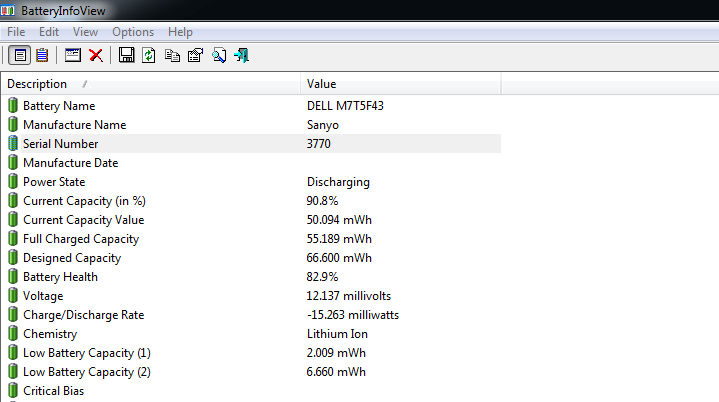Click the battery icon beside Battery Name
Image resolution: width=719 pixels, height=402 pixels.
coord(13,105)
